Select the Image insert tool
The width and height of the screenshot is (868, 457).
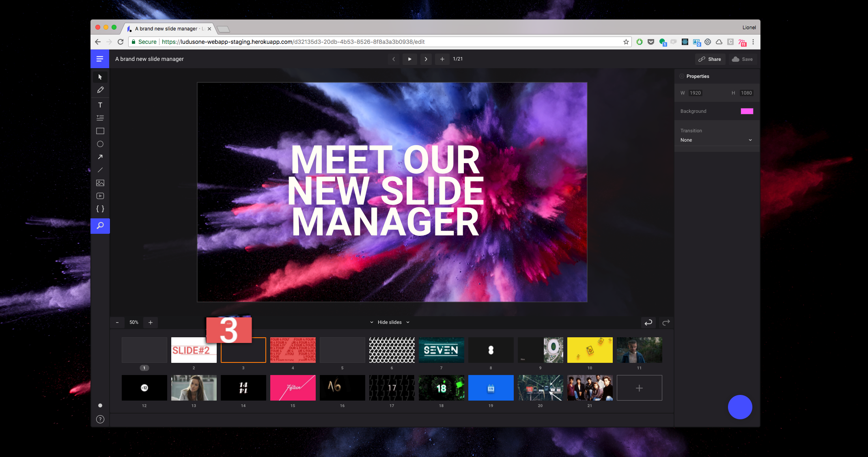(101, 183)
